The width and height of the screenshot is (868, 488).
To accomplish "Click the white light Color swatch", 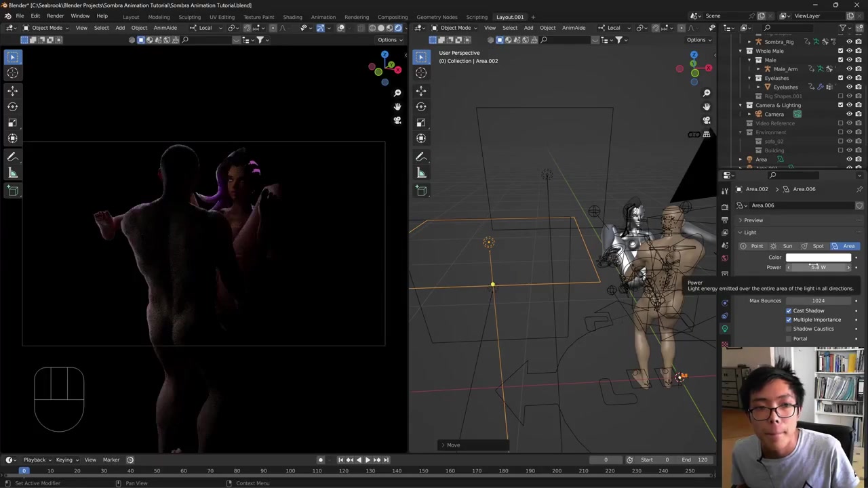I will [818, 258].
